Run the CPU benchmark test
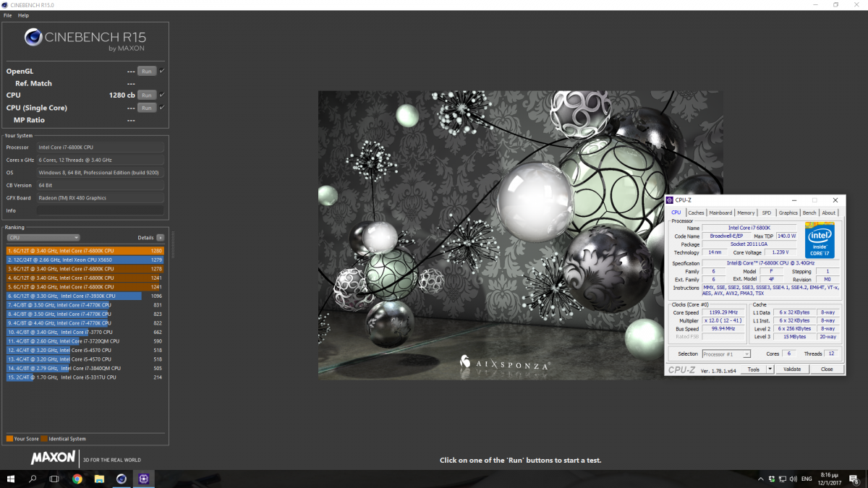The width and height of the screenshot is (868, 488). coord(147,95)
